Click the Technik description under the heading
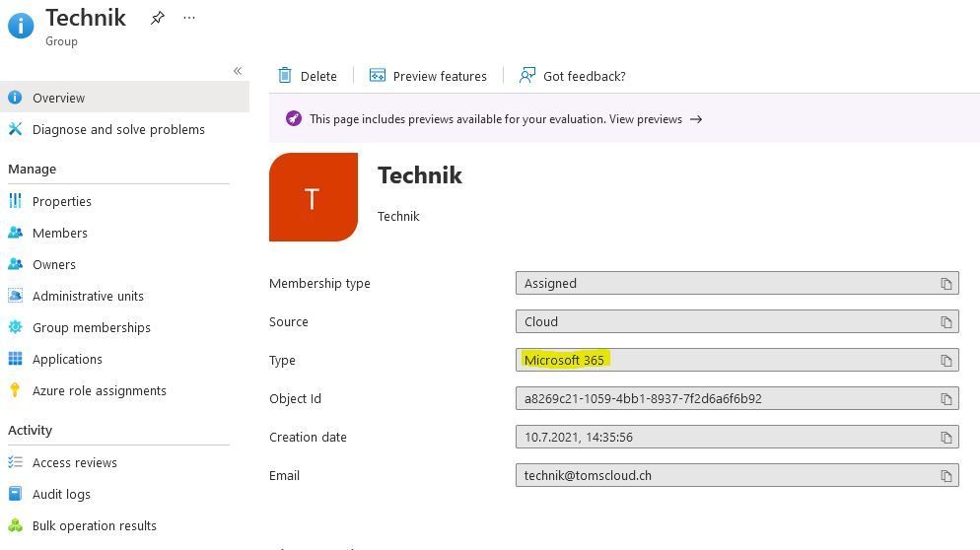980x550 pixels. [x=398, y=216]
